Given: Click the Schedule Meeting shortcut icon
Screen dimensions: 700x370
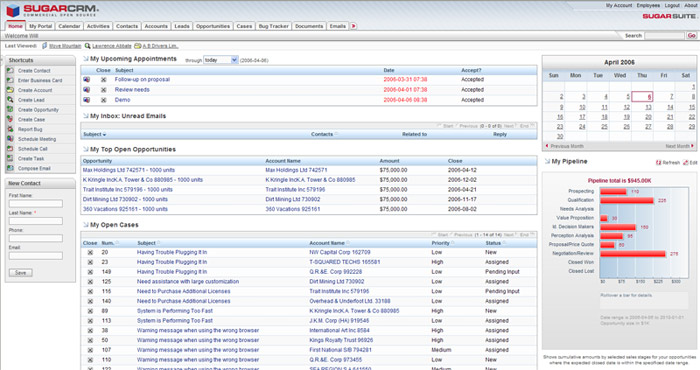Looking at the screenshot, I should tap(10, 139).
